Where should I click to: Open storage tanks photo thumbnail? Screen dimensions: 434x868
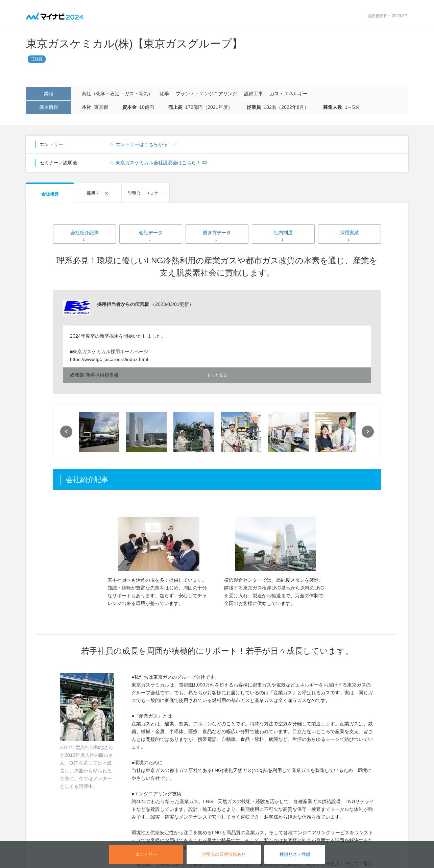point(146,432)
